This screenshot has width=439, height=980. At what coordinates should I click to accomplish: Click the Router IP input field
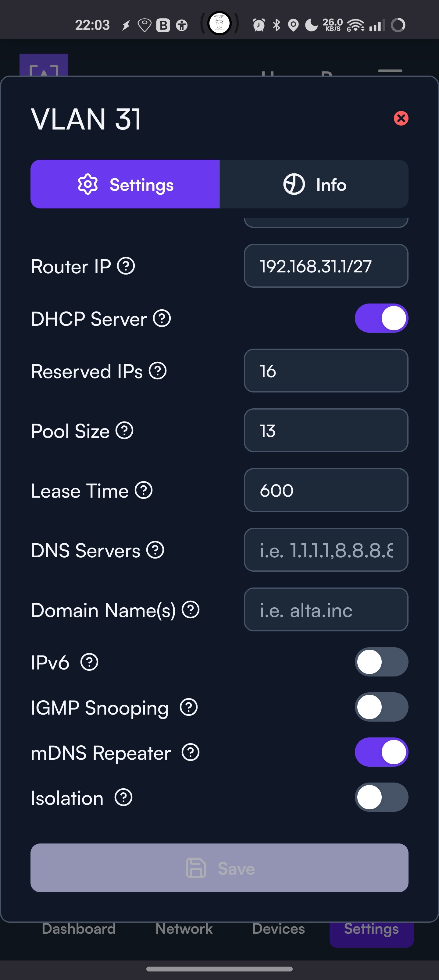tap(326, 266)
